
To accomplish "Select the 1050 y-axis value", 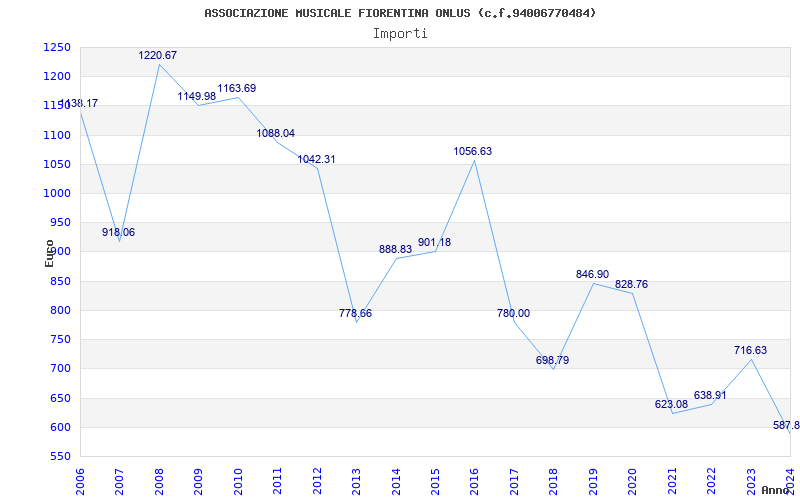I will point(57,164).
